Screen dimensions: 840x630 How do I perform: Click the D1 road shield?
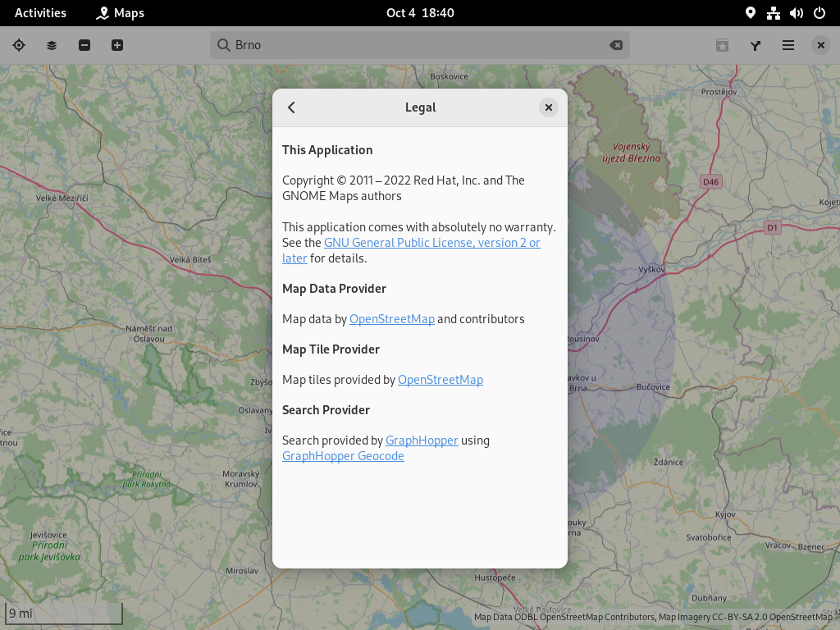772,228
